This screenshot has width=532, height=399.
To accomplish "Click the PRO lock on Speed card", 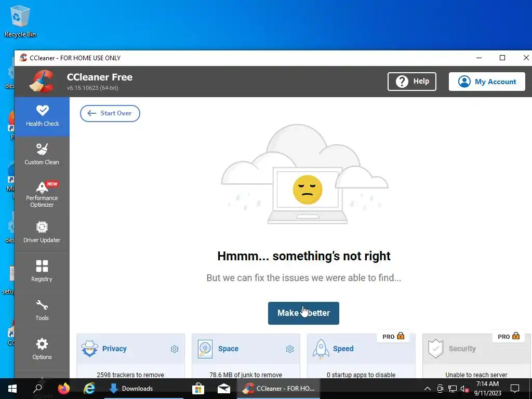I will pyautogui.click(x=393, y=336).
